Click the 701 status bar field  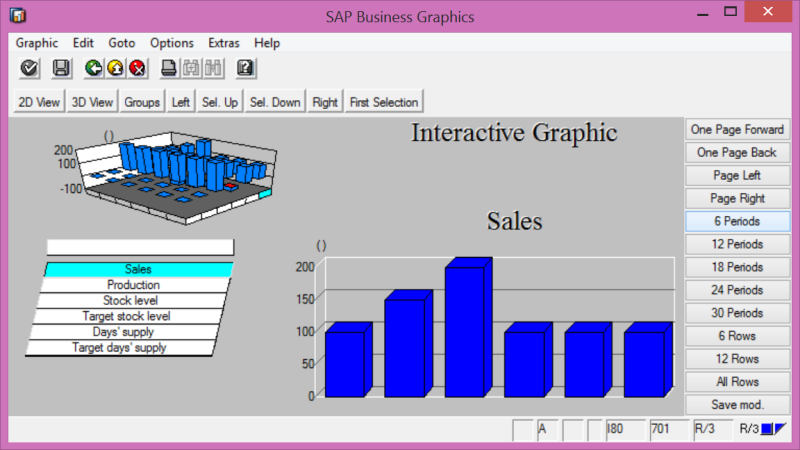coord(670,429)
